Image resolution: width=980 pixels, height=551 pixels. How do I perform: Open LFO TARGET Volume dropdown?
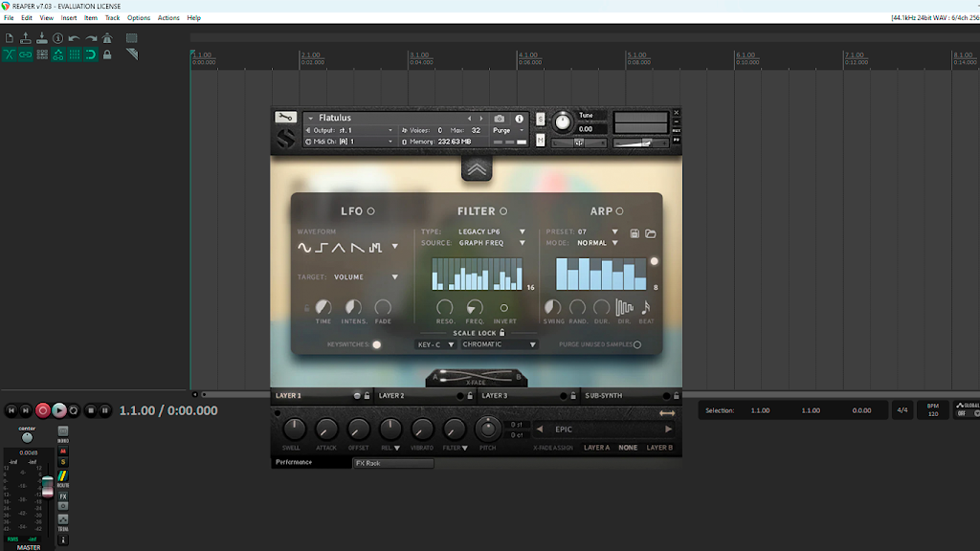pyautogui.click(x=366, y=276)
